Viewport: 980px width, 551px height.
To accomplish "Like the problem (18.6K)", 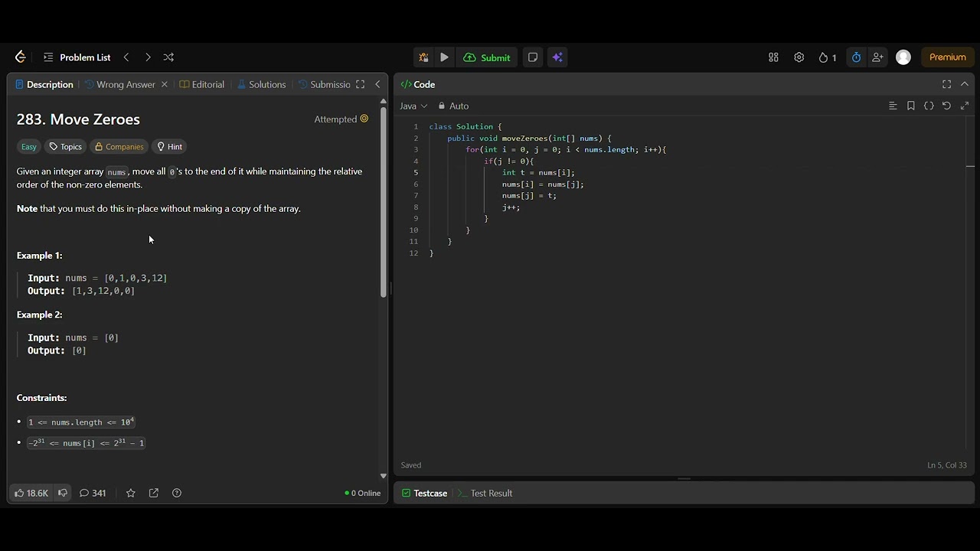I will point(31,494).
